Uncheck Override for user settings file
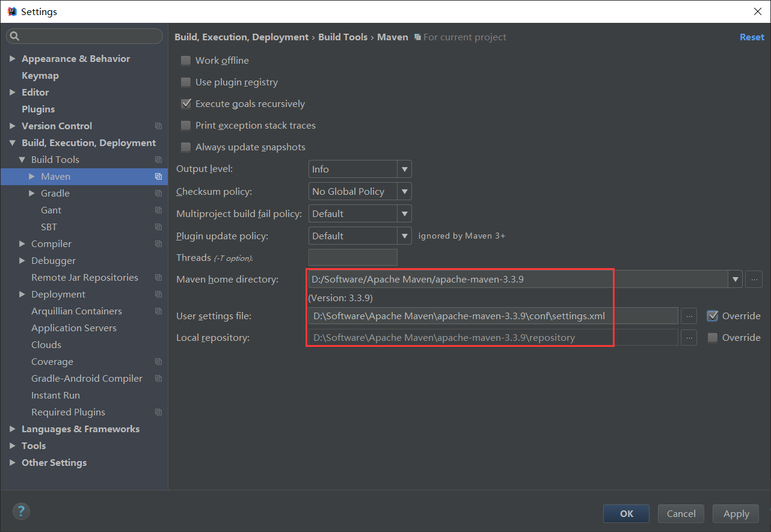Image resolution: width=771 pixels, height=532 pixels. pyautogui.click(x=713, y=316)
